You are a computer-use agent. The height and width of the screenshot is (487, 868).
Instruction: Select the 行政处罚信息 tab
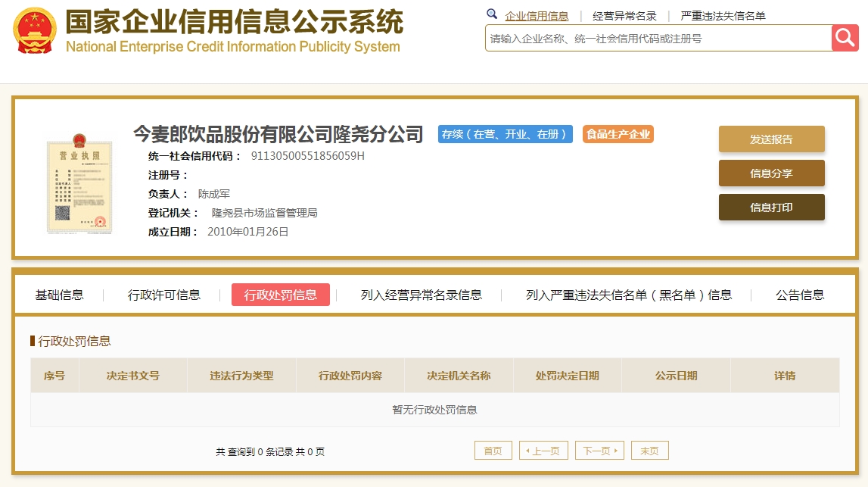point(281,295)
